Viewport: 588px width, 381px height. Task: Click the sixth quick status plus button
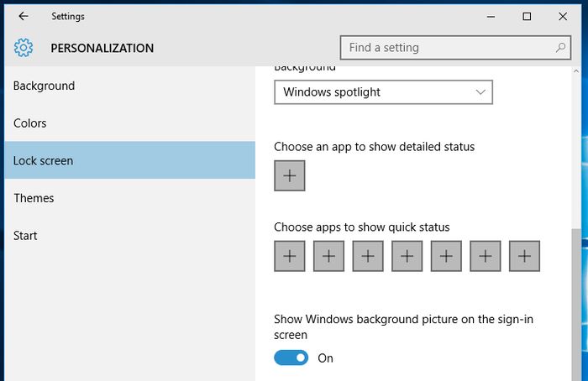click(x=486, y=256)
